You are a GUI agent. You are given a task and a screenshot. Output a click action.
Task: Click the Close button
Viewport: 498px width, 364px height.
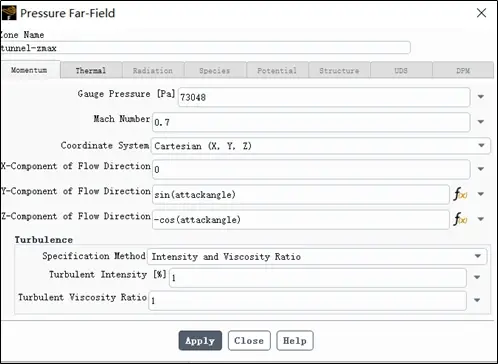pyautogui.click(x=249, y=341)
